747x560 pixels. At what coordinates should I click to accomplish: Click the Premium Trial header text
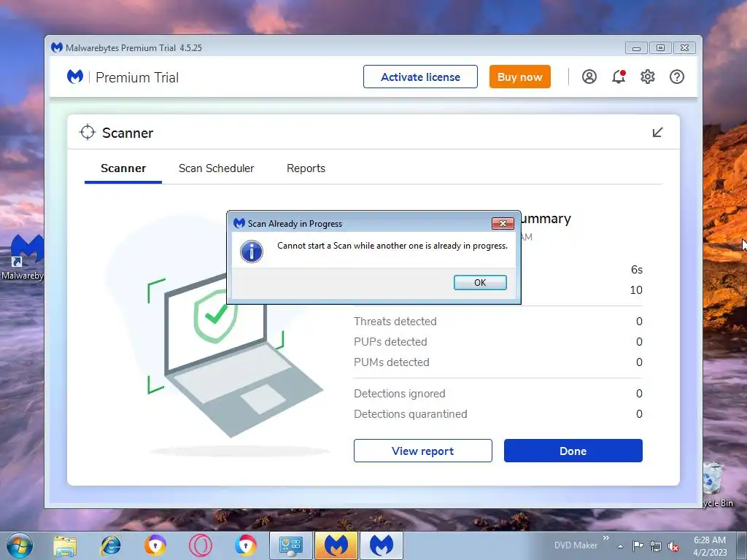(x=137, y=77)
